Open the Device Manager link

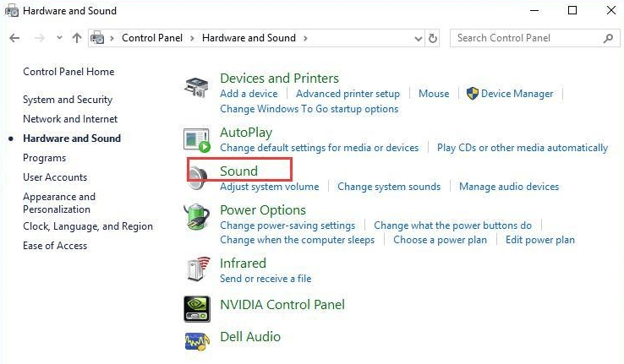pos(517,94)
